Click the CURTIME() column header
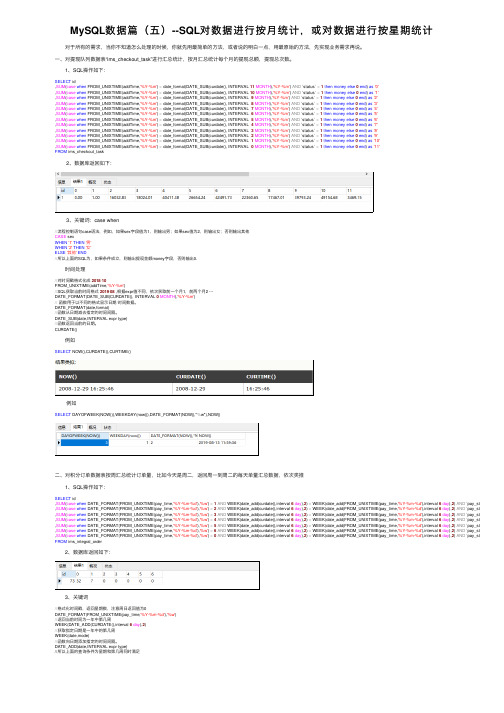 click(x=278, y=377)
